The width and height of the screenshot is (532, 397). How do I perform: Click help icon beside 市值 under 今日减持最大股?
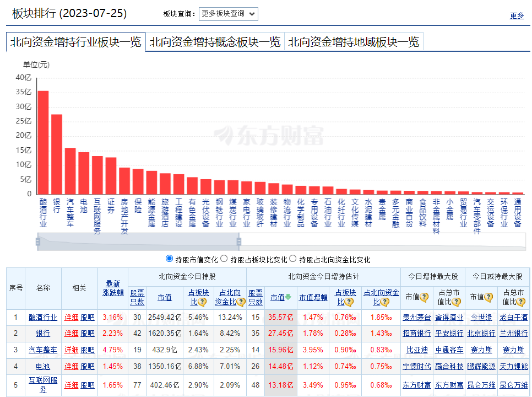pyautogui.click(x=489, y=297)
